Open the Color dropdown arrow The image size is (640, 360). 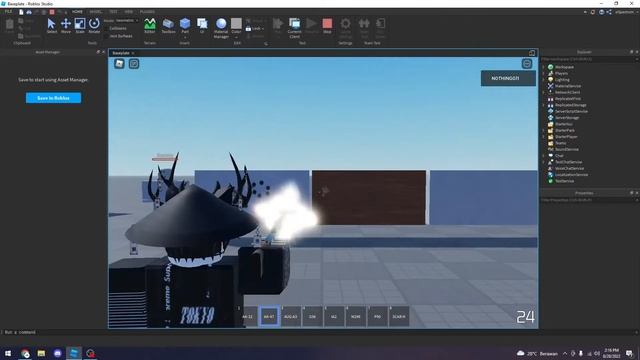coord(236,37)
